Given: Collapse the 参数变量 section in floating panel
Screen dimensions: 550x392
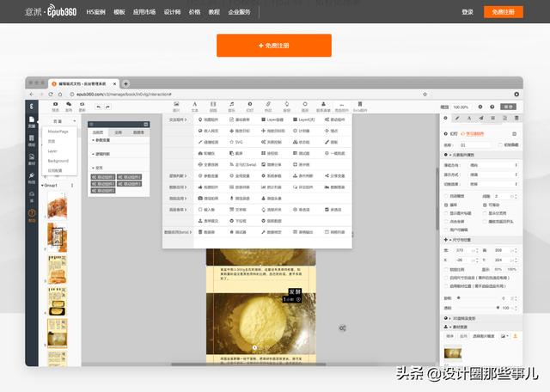Looking at the screenshot, I should click(x=93, y=140).
